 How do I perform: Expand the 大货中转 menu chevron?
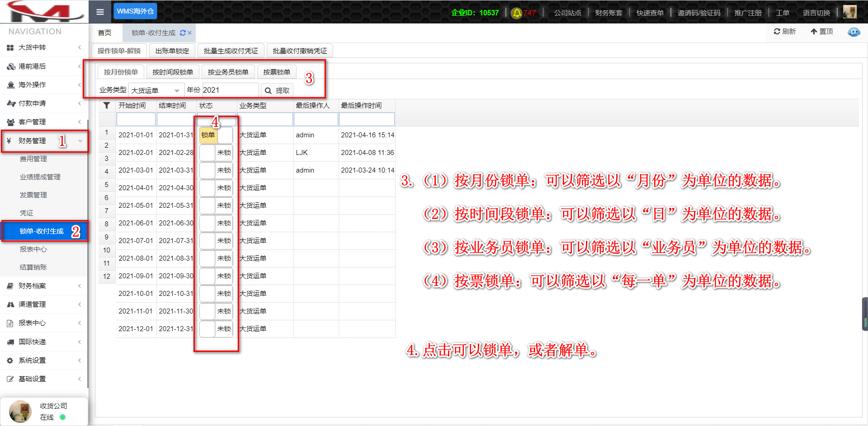pos(80,47)
